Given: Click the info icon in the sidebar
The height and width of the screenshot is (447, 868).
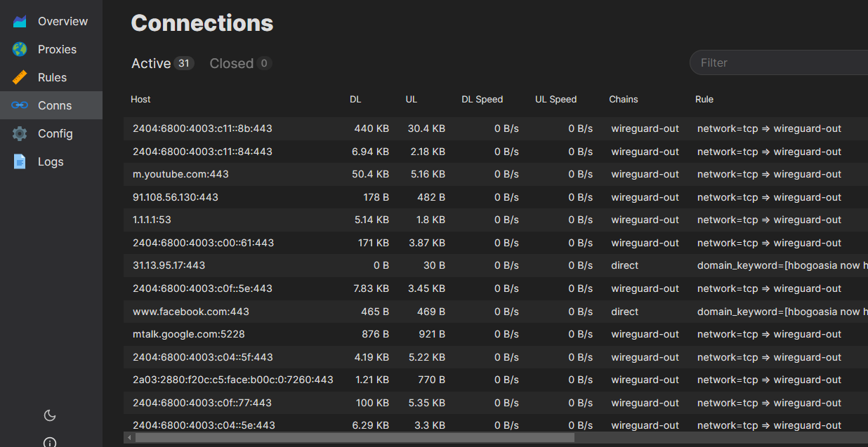Looking at the screenshot, I should pyautogui.click(x=49, y=441).
